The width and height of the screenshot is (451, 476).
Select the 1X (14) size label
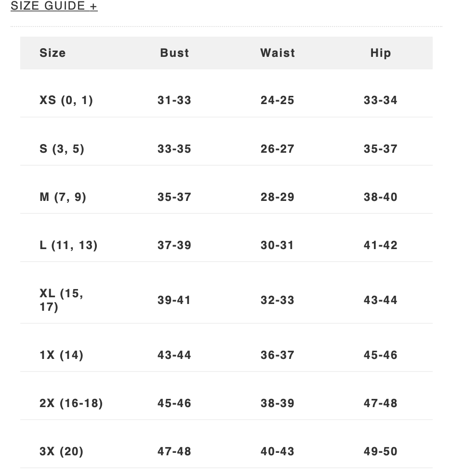(61, 355)
